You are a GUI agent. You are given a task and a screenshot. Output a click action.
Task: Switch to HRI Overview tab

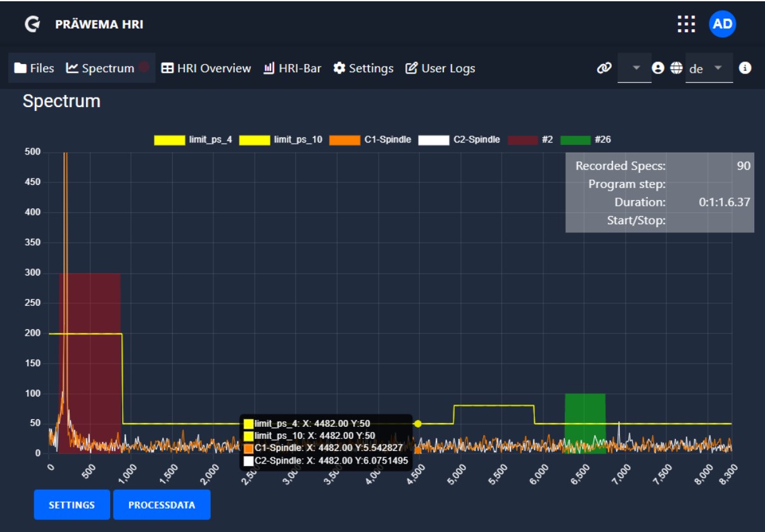pyautogui.click(x=206, y=68)
